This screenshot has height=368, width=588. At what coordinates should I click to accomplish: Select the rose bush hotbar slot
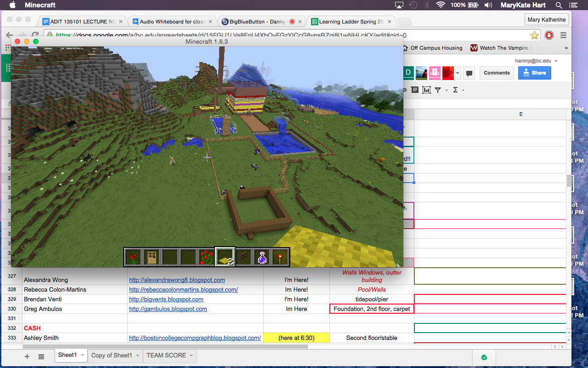207,258
